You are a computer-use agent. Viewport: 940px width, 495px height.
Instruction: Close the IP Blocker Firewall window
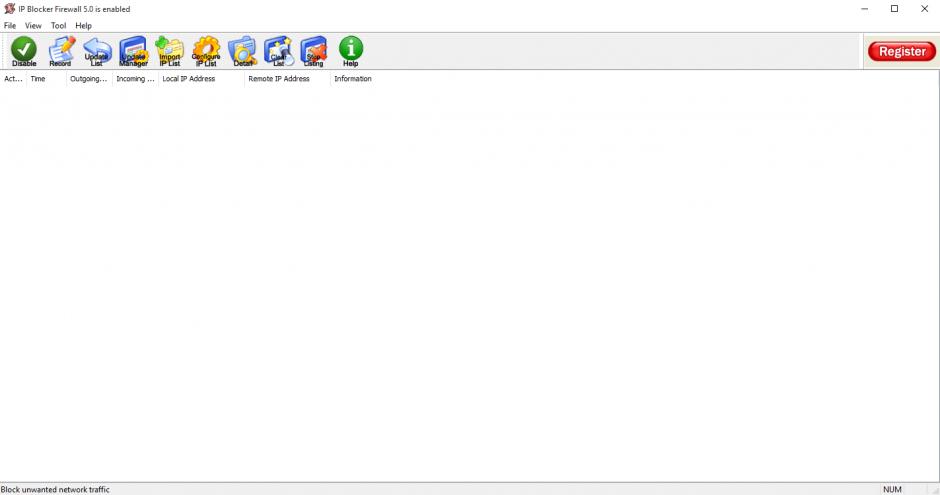click(924, 9)
